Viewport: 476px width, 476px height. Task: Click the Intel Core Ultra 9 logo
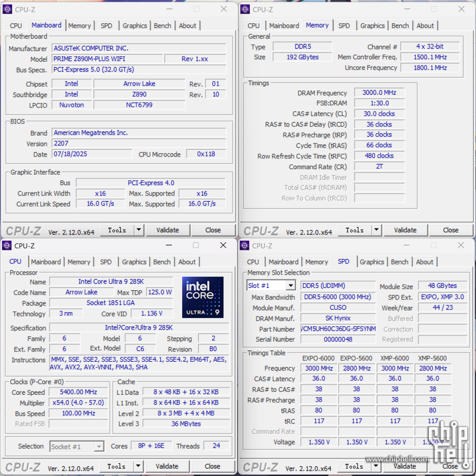(x=203, y=298)
